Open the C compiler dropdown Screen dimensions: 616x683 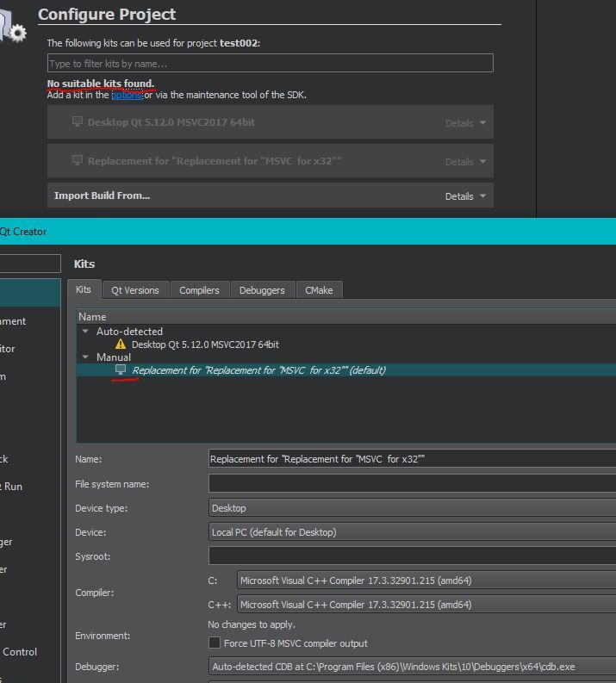(426, 581)
